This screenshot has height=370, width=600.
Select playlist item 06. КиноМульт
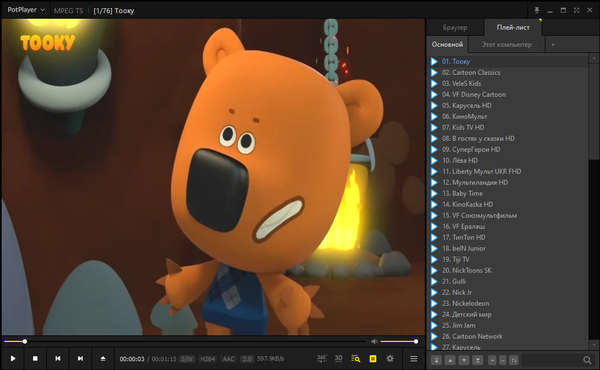click(508, 116)
